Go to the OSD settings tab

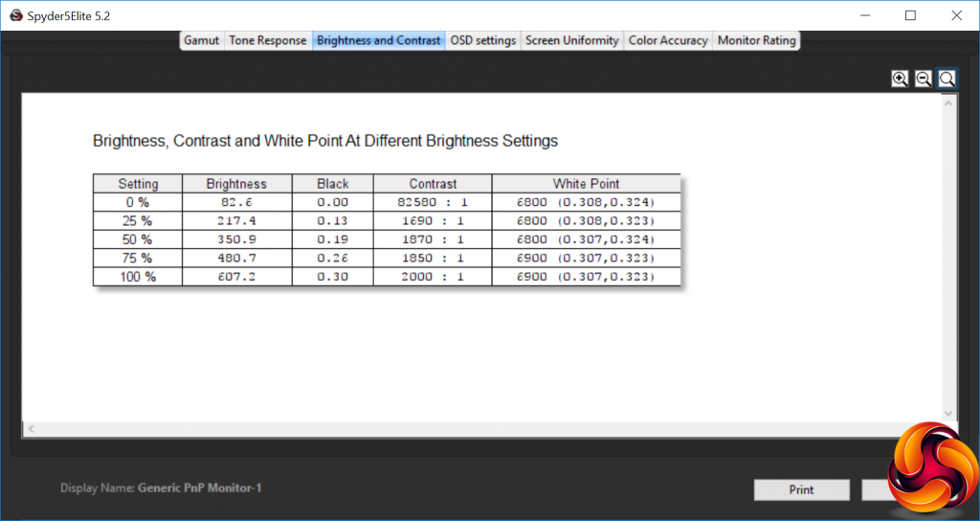pyautogui.click(x=483, y=40)
